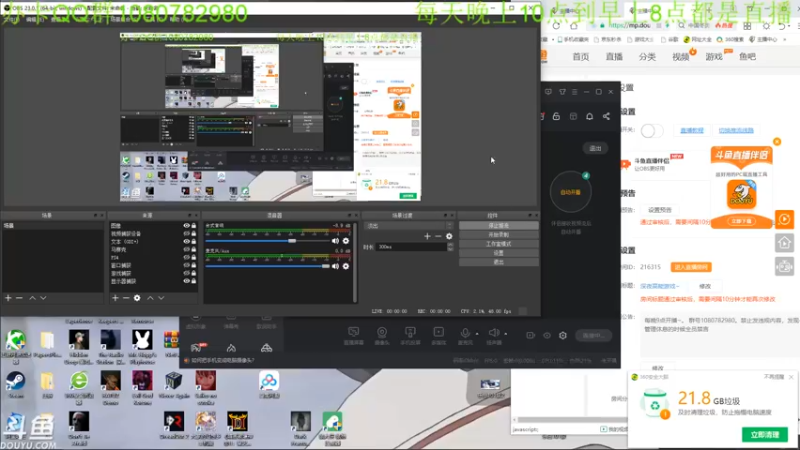Move selected source up in OBS
Image resolution: width=800 pixels, height=450 pixels.
pyautogui.click(x=150, y=297)
